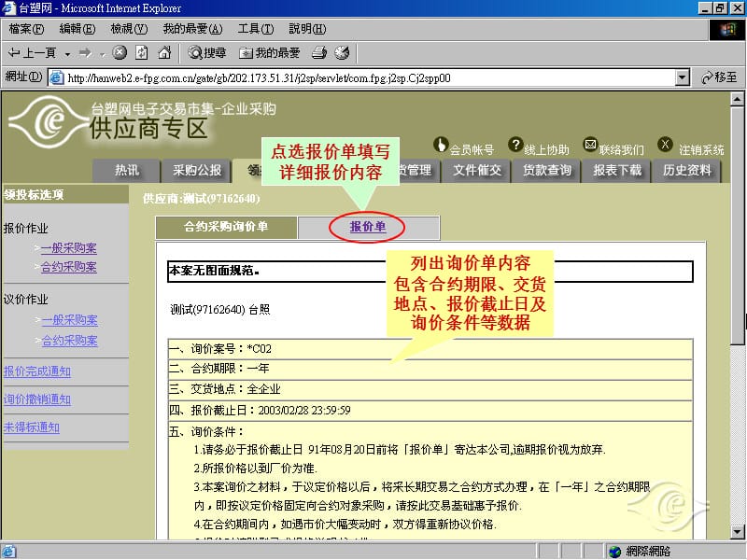Click the 供应商:测试(97162640) label
747x560 pixels.
[x=202, y=199]
